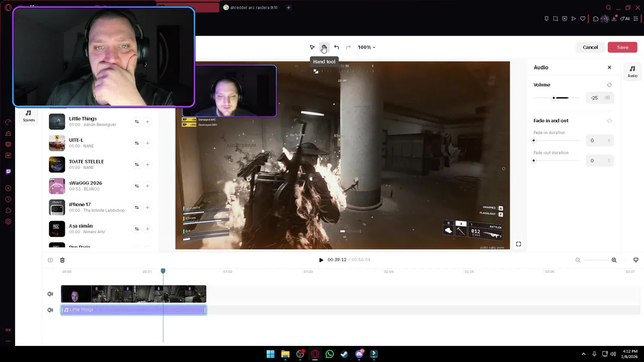Open Steam from the taskbar
The height and width of the screenshot is (362, 644).
point(344,354)
